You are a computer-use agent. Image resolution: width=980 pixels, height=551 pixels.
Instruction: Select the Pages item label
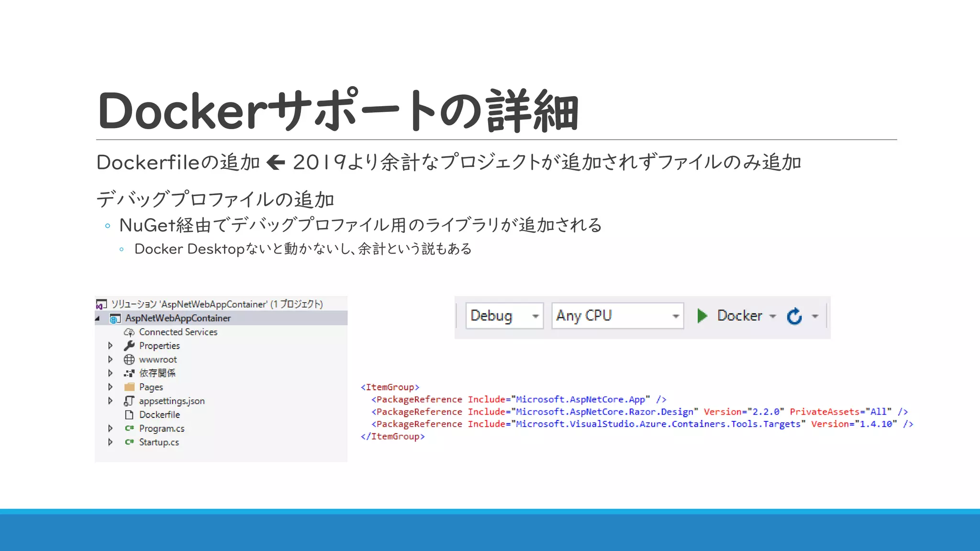[151, 387]
